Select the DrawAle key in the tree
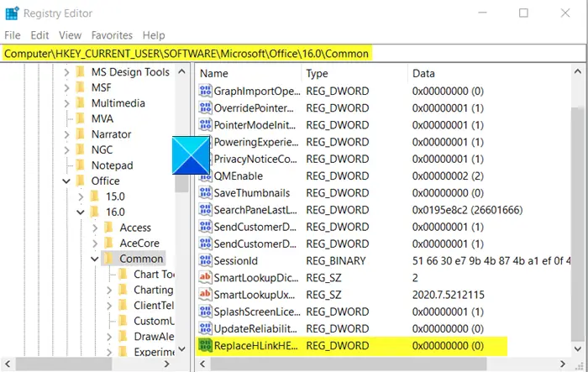588x372 pixels. coord(154,337)
